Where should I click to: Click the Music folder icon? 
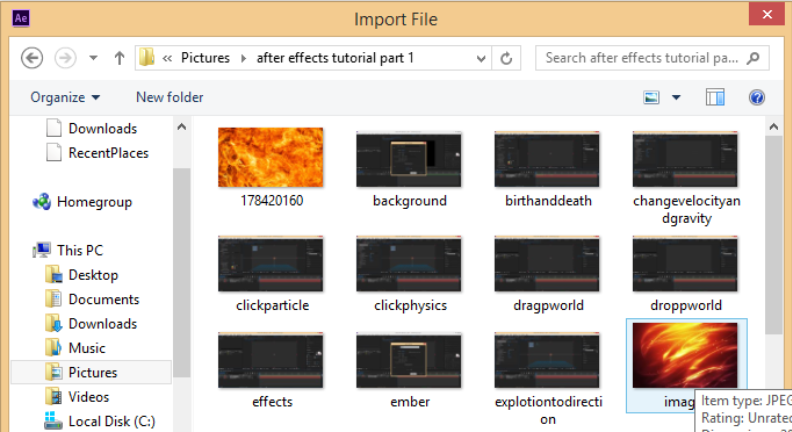(54, 348)
